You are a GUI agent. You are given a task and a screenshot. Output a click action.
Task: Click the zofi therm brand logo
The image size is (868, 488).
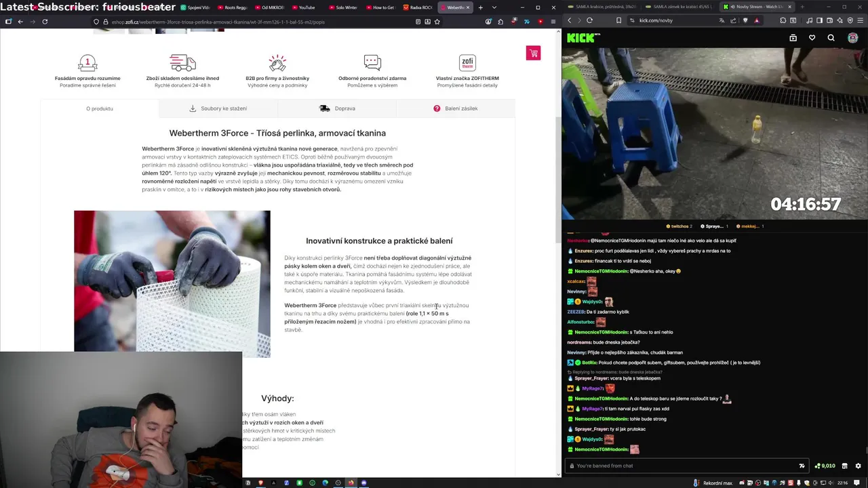[467, 63]
